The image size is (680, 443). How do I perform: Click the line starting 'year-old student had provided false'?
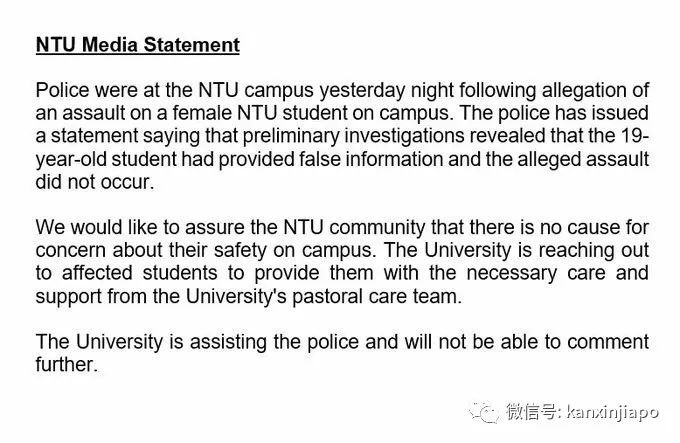(342, 159)
